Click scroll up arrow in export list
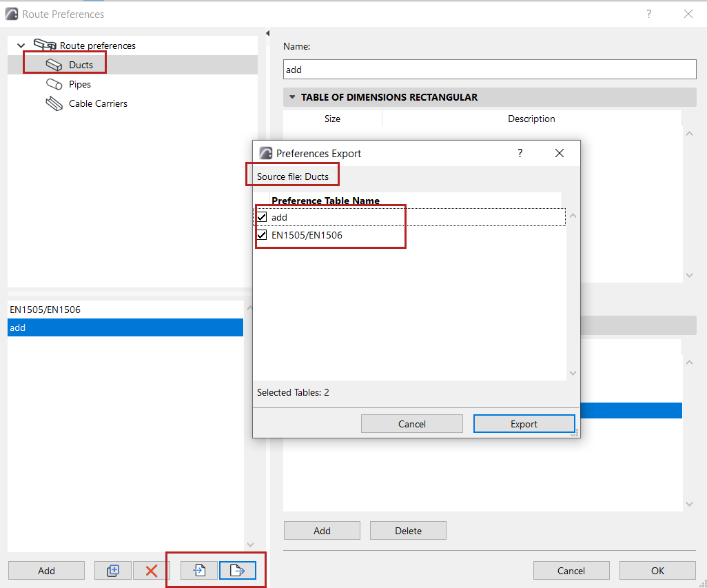Viewport: 707px width, 588px height. 573,216
